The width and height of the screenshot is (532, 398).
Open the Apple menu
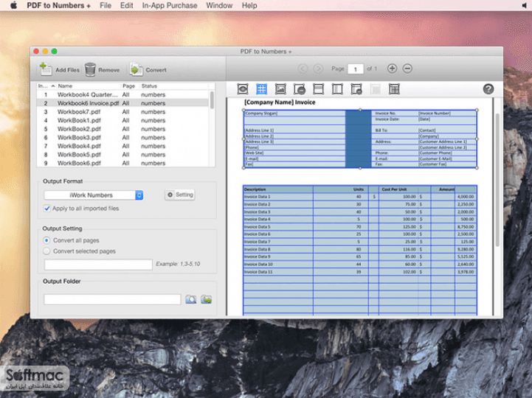pyautogui.click(x=13, y=5)
